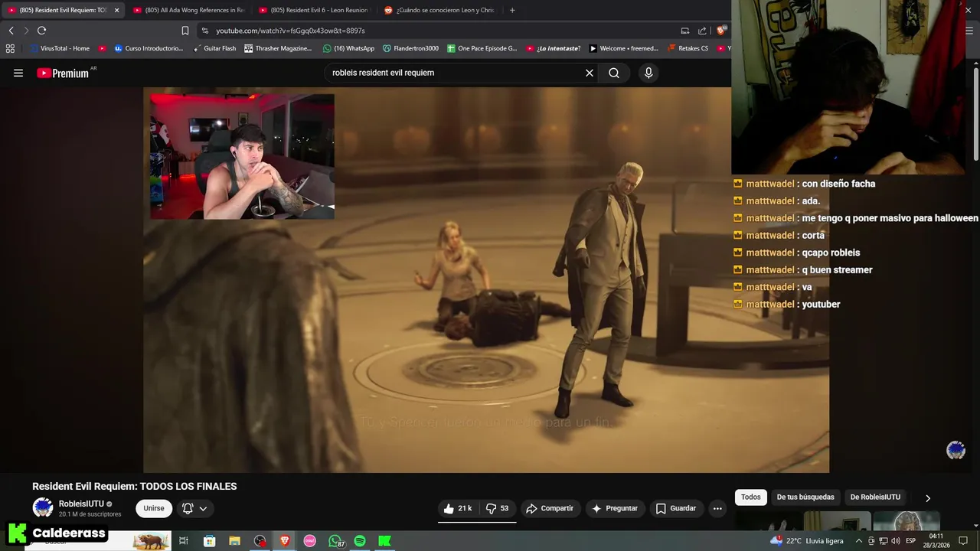Open Task View in taskbar
Image resolution: width=980 pixels, height=551 pixels.
coord(184,541)
